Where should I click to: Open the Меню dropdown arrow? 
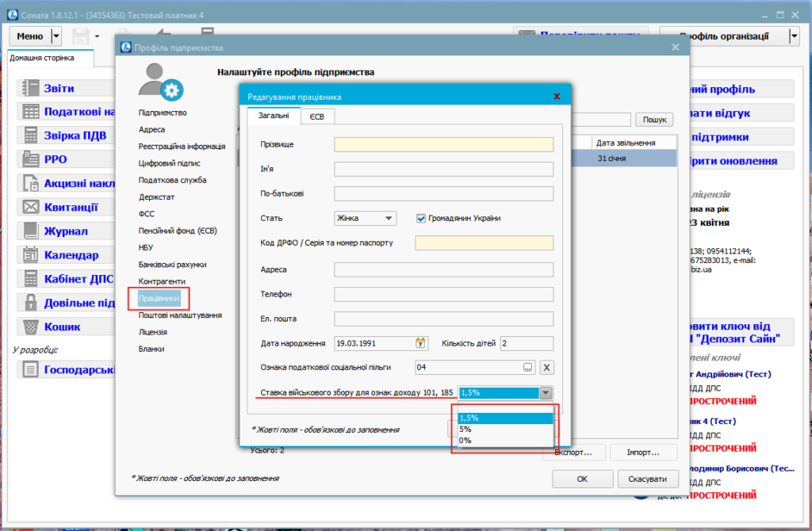click(56, 36)
